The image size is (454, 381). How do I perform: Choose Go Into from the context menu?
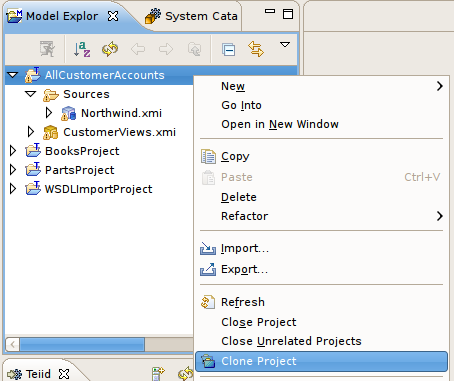(321, 105)
